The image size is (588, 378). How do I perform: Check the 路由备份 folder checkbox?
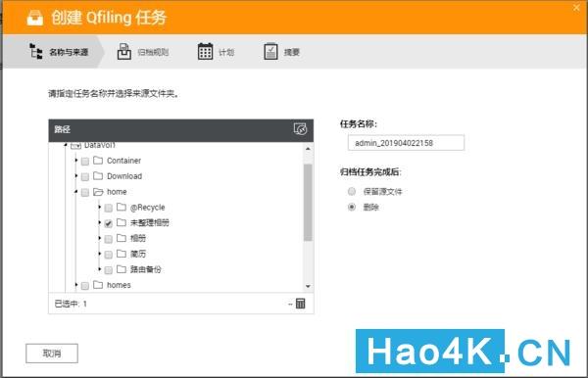pos(109,269)
